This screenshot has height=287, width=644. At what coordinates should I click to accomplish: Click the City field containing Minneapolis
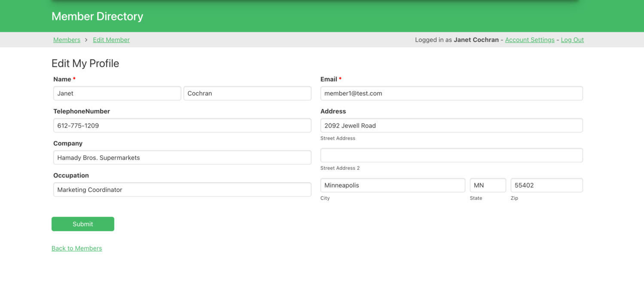click(x=392, y=185)
